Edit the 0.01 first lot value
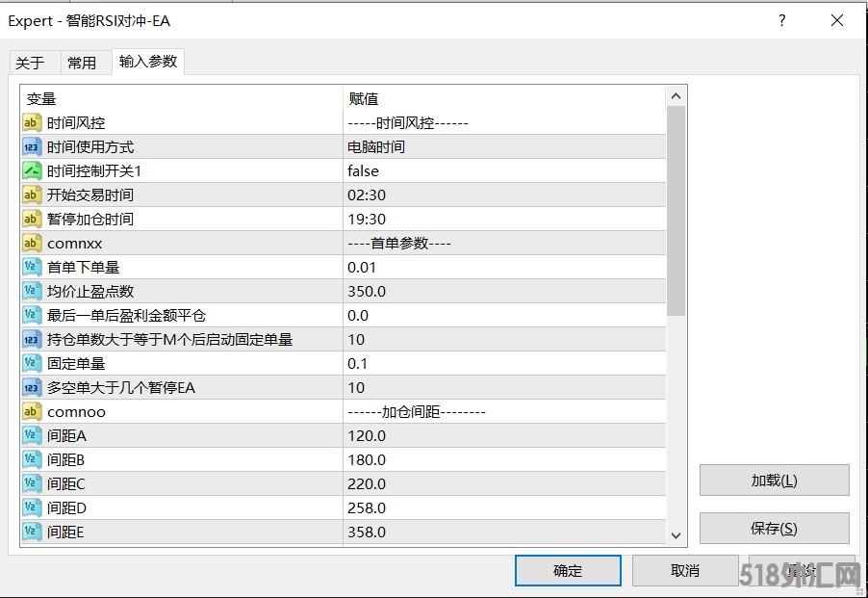Image resolution: width=868 pixels, height=598 pixels. click(504, 268)
